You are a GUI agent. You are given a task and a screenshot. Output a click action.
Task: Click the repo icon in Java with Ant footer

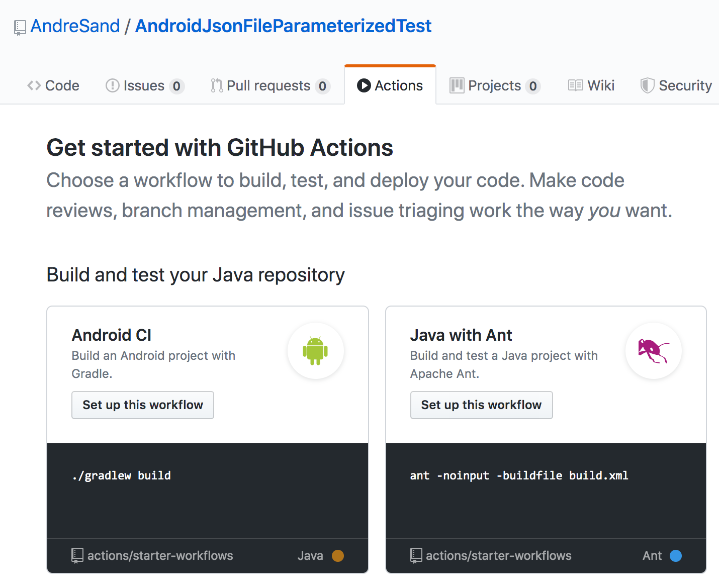point(416,556)
